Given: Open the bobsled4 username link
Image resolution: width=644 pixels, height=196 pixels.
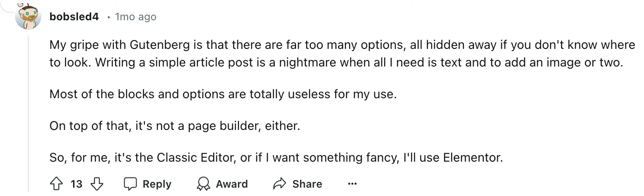Looking at the screenshot, I should (x=74, y=17).
